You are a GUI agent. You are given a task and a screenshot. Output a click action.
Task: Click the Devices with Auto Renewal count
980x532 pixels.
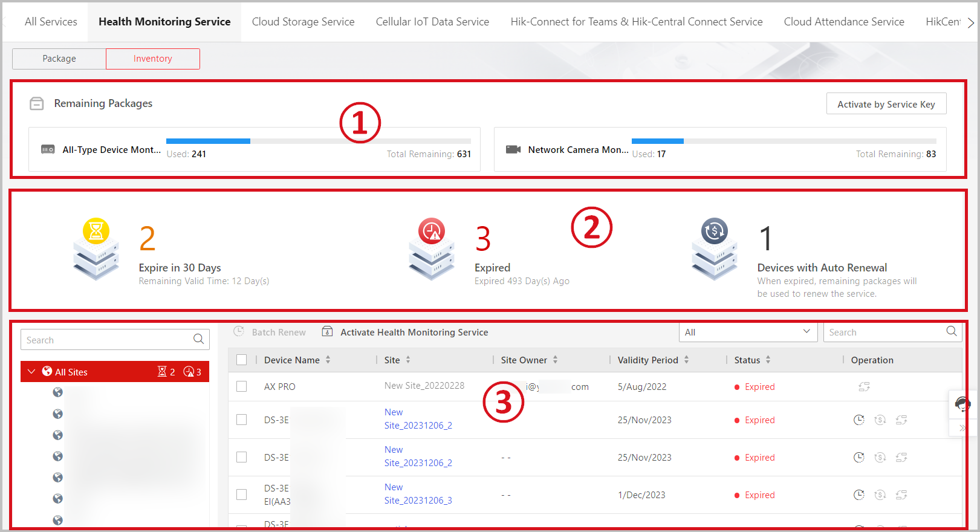(x=765, y=238)
